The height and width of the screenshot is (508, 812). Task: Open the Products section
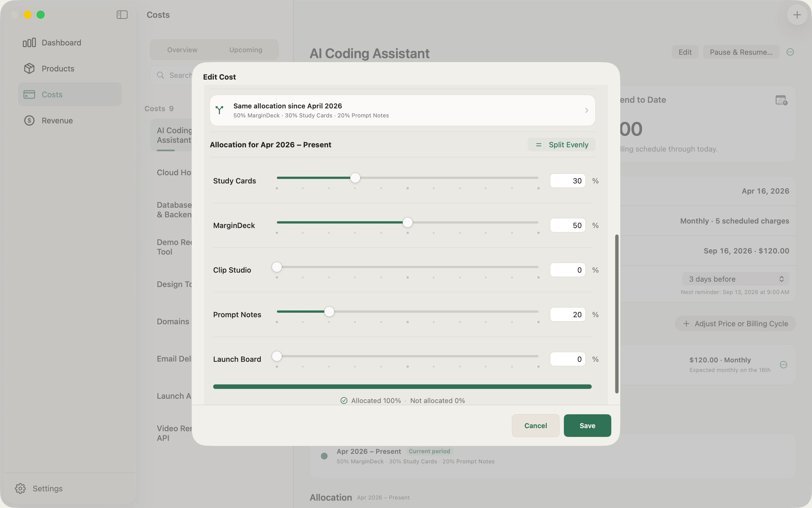(x=69, y=69)
